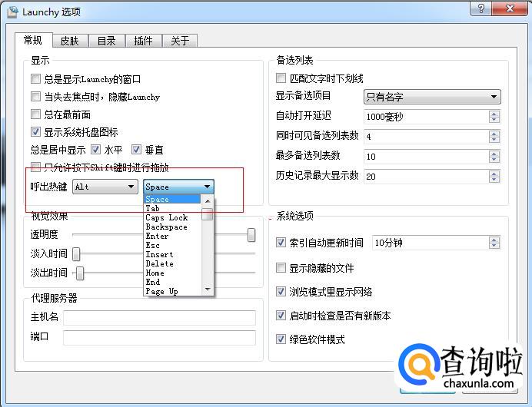Open the 插件 tab
This screenshot has height=407, width=532.
pyautogui.click(x=143, y=41)
